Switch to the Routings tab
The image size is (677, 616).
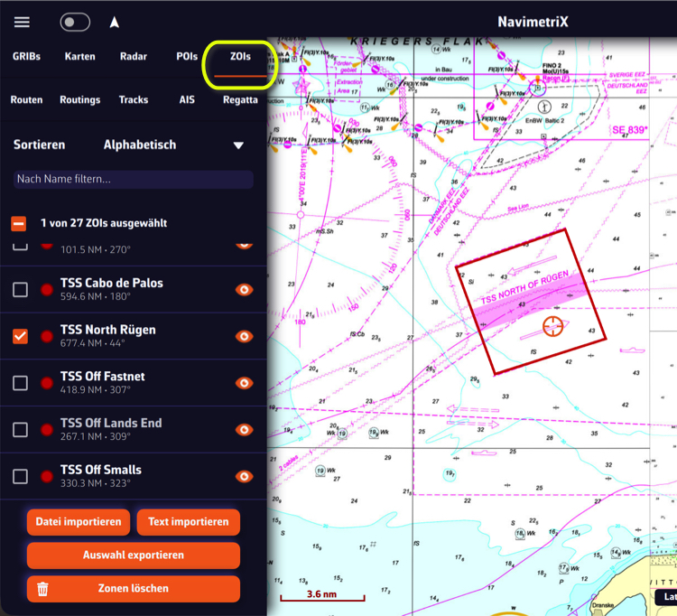pos(79,99)
